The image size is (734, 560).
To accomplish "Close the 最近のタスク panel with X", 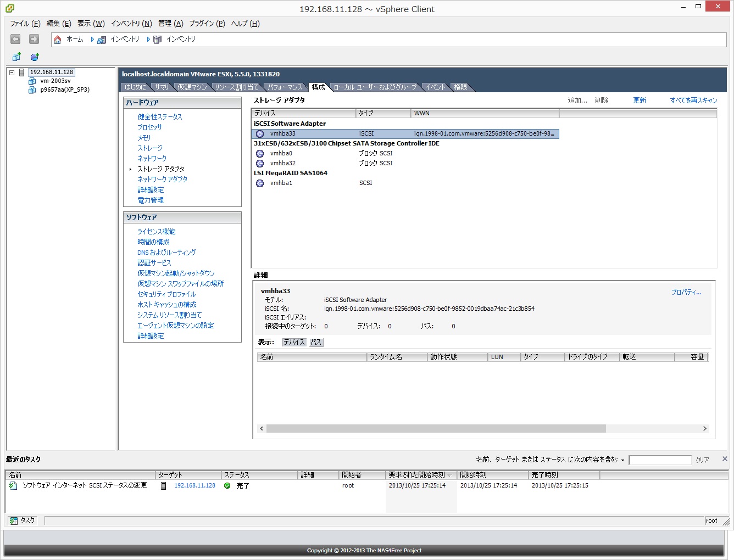I will coord(725,458).
